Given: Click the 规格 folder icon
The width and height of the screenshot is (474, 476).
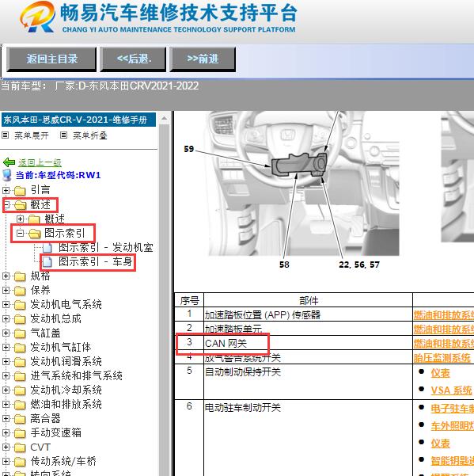Looking at the screenshot, I should tap(20, 276).
